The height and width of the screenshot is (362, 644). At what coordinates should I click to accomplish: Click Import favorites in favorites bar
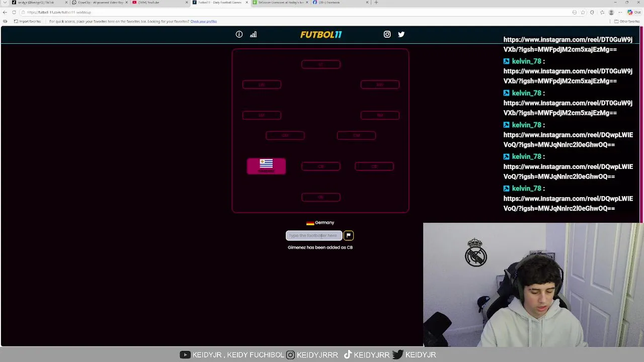pos(28,22)
